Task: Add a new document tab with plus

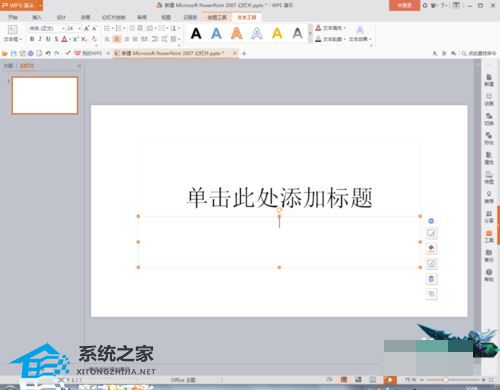Action: coord(244,53)
